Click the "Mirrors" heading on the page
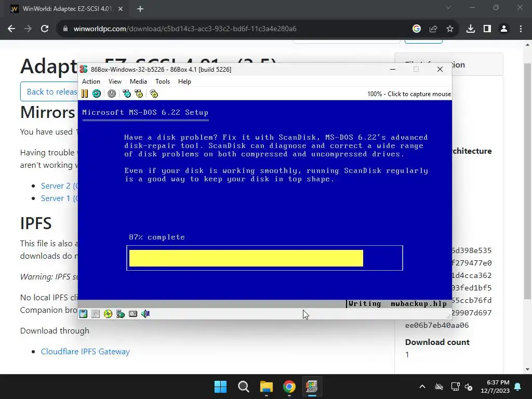Viewport: 532px width, 399px height. pyautogui.click(x=47, y=112)
